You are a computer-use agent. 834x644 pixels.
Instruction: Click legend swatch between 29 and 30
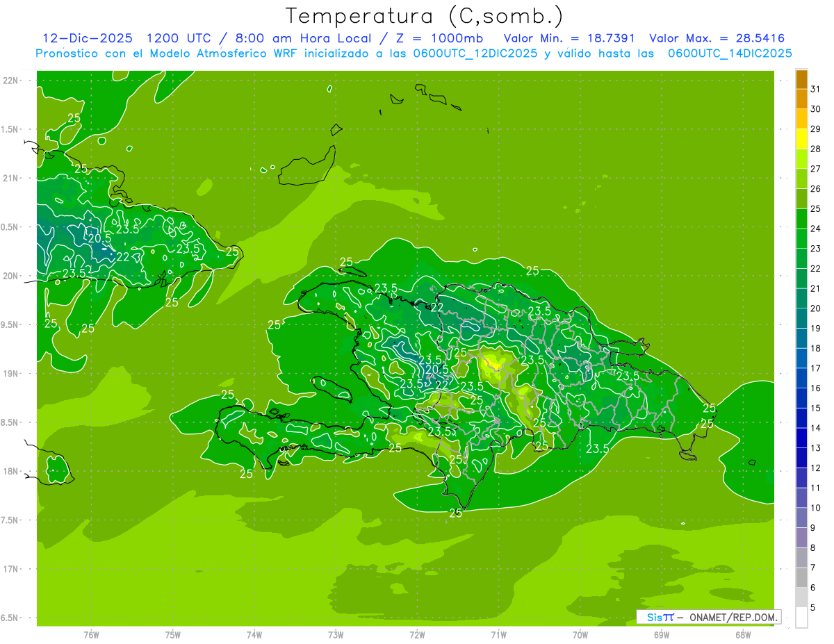tap(801, 119)
